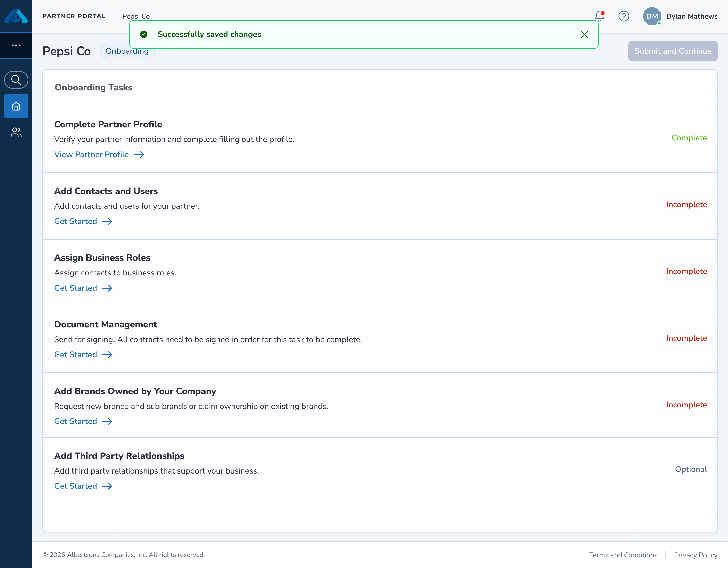Click the Add Brands Owned by Your Company title
This screenshot has height=568, width=728.
pos(135,391)
